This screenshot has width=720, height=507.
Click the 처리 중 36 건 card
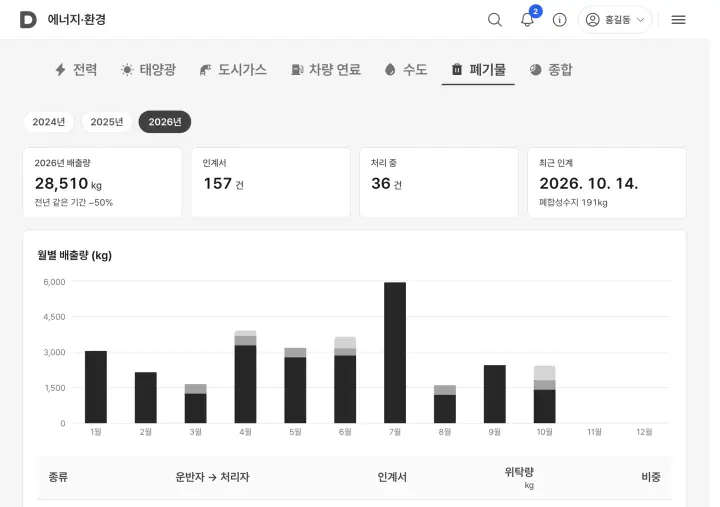pyautogui.click(x=439, y=182)
